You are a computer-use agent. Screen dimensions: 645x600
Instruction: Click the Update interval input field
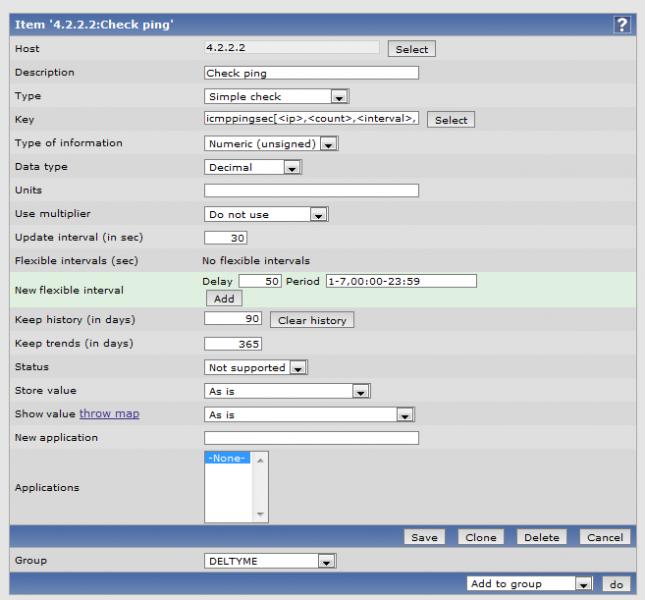coord(225,238)
